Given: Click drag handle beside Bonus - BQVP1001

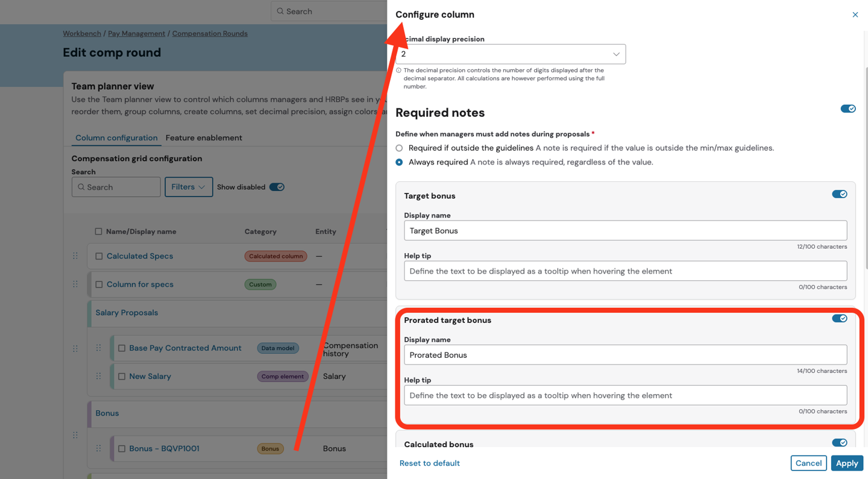Looking at the screenshot, I should coord(98,448).
